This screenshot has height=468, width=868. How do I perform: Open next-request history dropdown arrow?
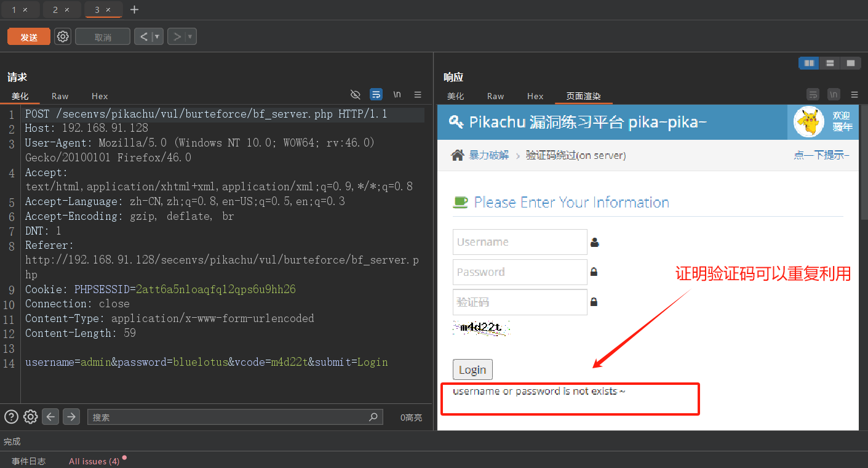pos(191,37)
